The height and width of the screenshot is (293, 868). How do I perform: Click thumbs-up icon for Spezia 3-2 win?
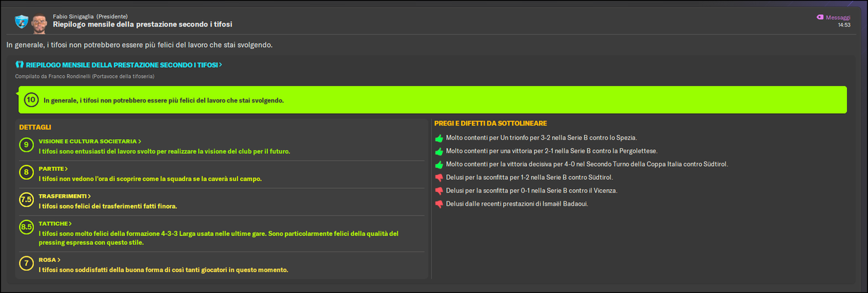pyautogui.click(x=439, y=138)
